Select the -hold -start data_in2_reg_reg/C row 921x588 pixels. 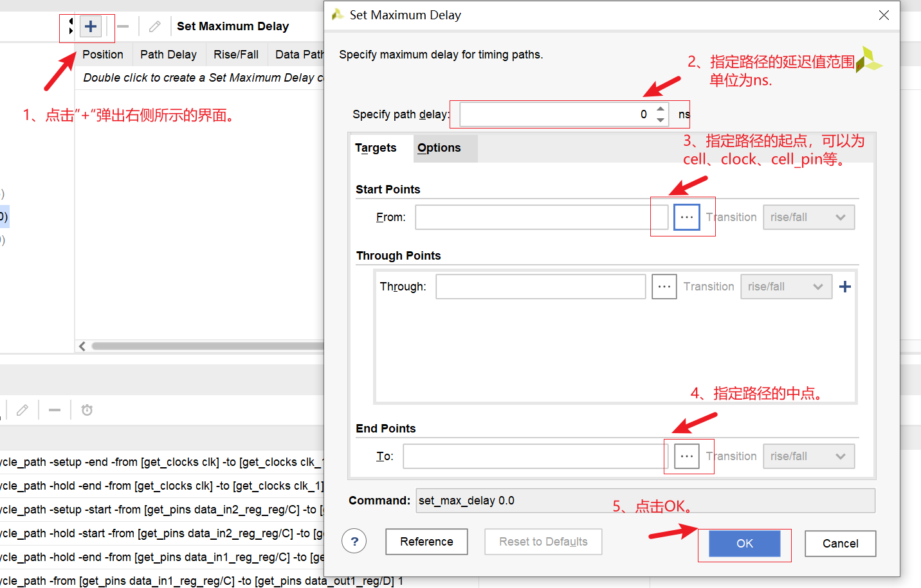click(x=162, y=533)
